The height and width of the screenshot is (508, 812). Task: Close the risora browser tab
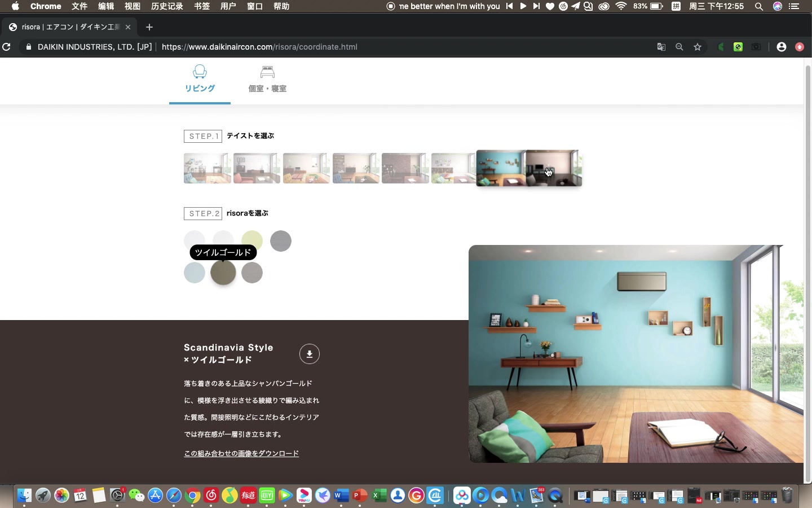coord(128,27)
